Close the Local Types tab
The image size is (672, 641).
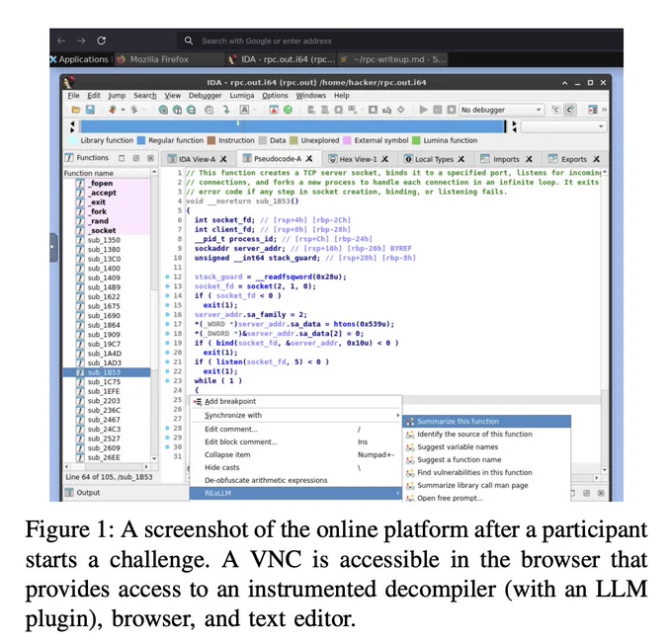tap(462, 159)
